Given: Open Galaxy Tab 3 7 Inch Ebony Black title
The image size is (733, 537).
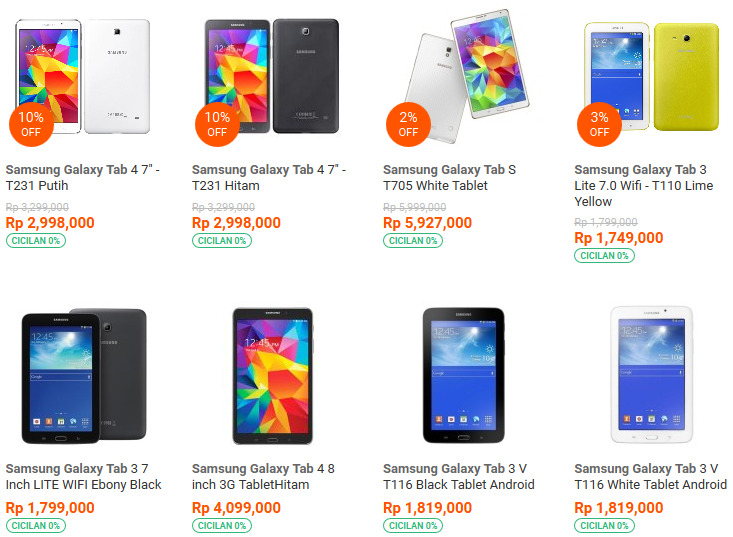Looking at the screenshot, I should click(x=83, y=477).
